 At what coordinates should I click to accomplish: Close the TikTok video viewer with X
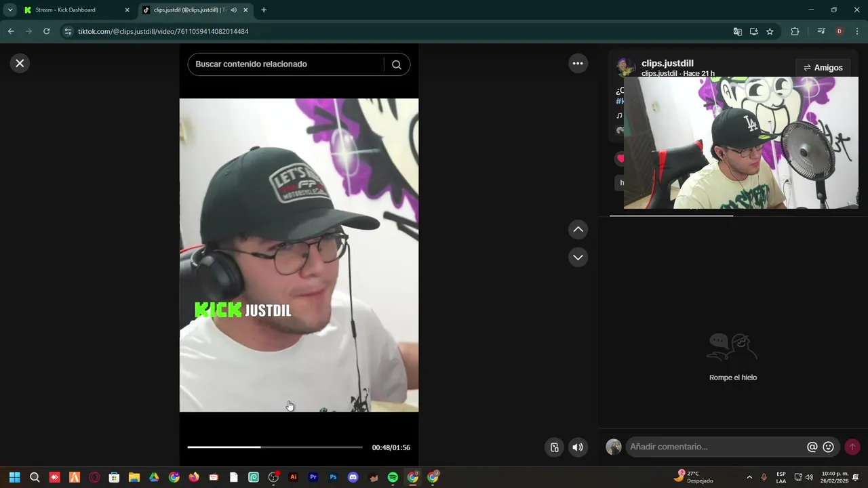pos(20,63)
